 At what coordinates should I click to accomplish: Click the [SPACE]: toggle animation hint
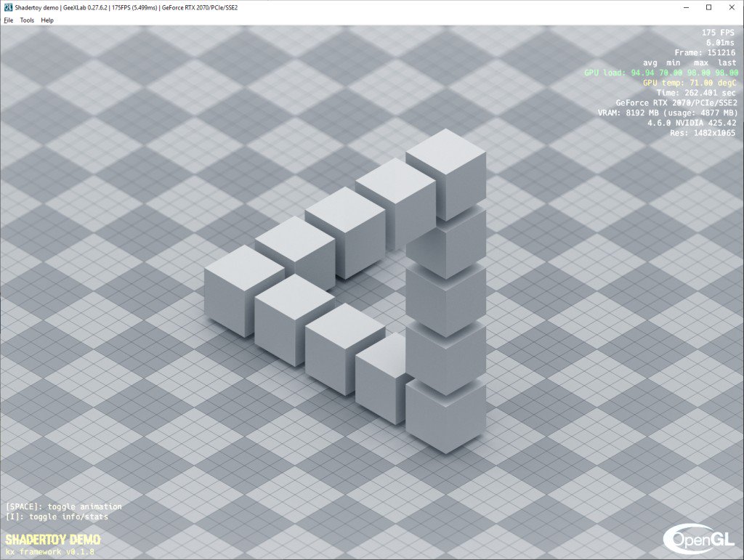[x=64, y=506]
